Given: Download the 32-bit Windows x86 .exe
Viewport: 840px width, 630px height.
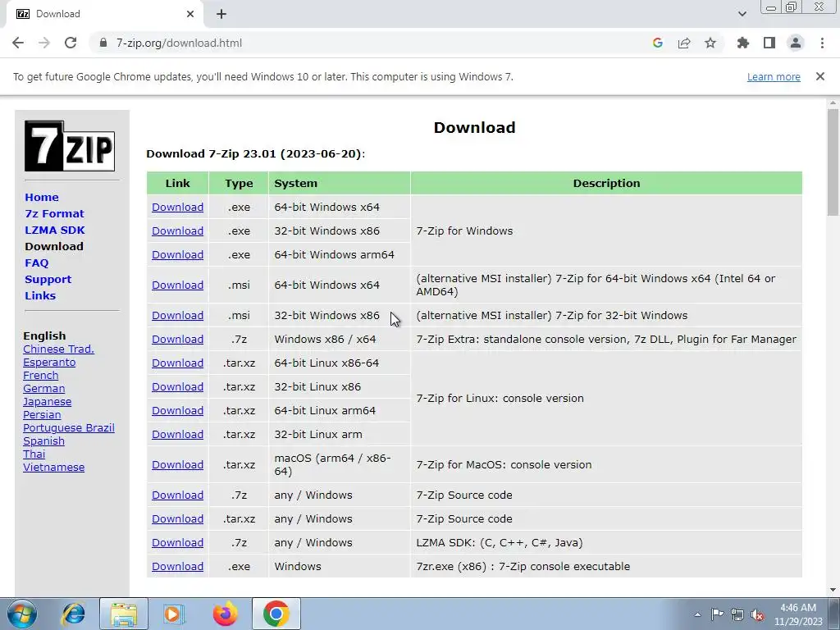Looking at the screenshot, I should tap(177, 231).
